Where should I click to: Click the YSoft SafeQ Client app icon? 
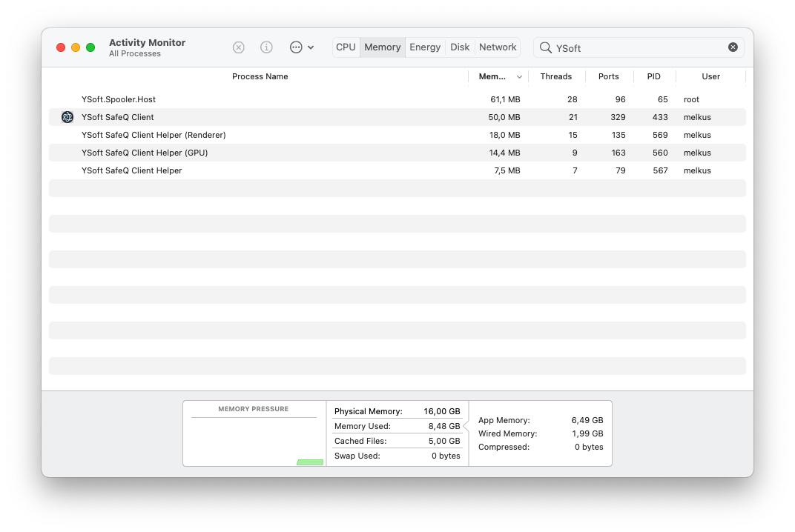[67, 117]
